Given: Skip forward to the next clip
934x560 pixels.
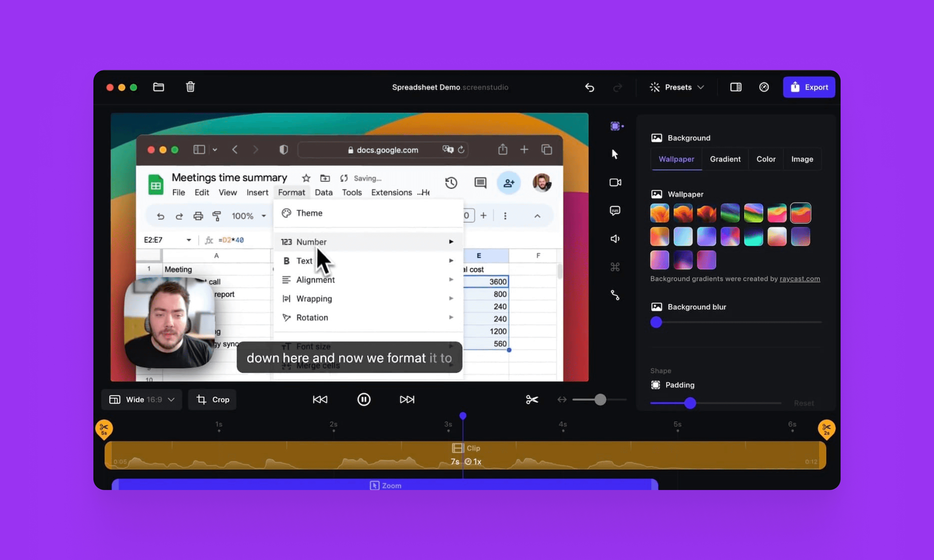Looking at the screenshot, I should click(407, 399).
